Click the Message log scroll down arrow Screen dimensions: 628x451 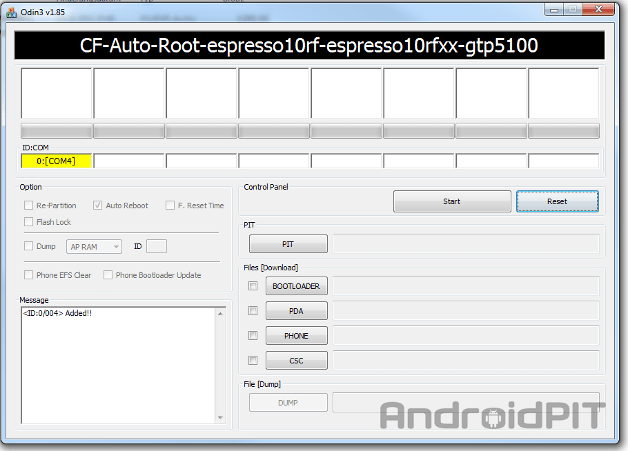pos(220,417)
